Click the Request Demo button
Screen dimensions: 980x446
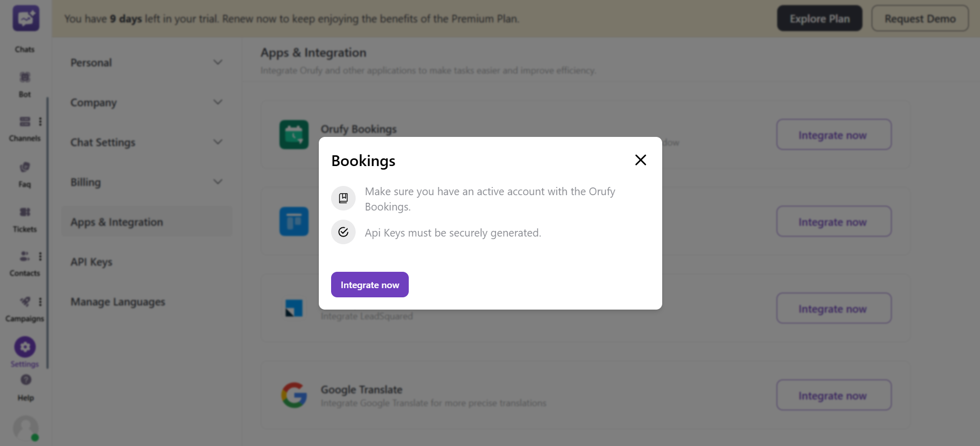(x=919, y=18)
